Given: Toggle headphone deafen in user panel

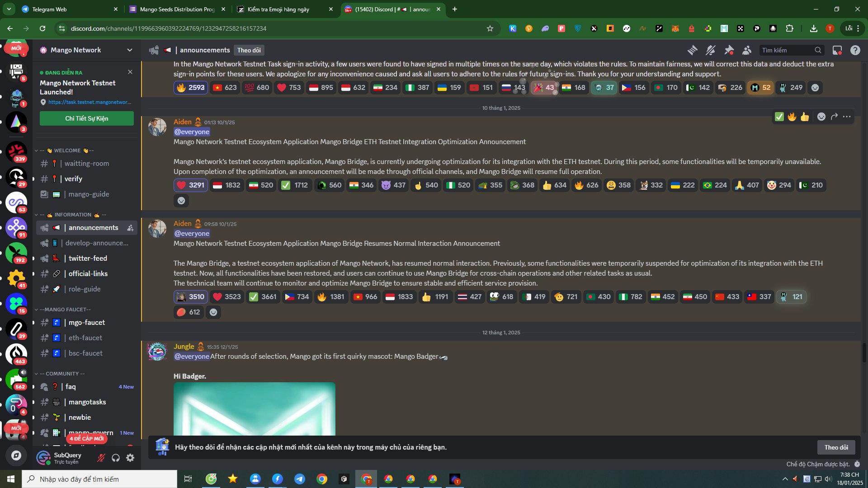Looking at the screenshot, I should pos(116,458).
